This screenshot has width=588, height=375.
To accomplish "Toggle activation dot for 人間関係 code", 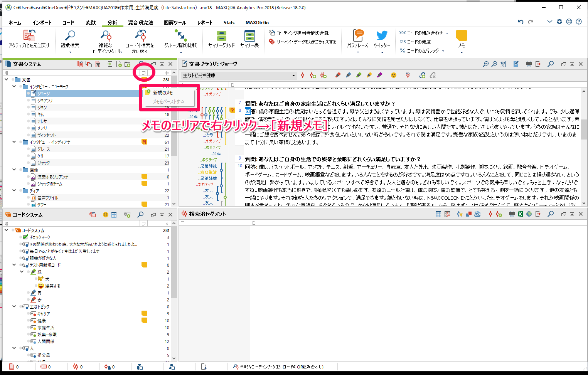I will pos(28,341).
